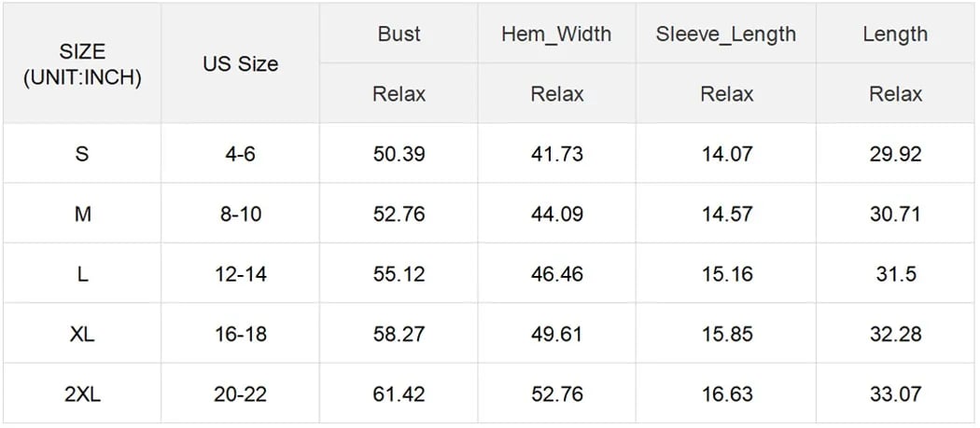The width and height of the screenshot is (980, 428).
Task: Select the US Size column header
Action: click(x=240, y=64)
